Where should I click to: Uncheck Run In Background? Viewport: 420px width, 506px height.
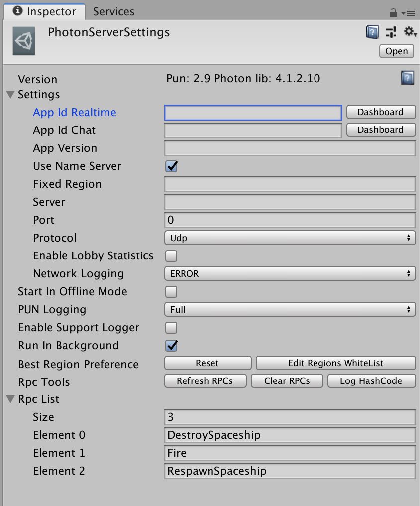point(172,346)
